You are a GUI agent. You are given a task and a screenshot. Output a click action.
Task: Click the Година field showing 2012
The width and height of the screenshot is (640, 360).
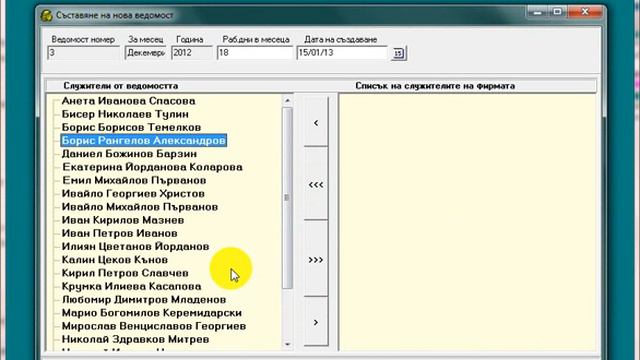(192, 53)
